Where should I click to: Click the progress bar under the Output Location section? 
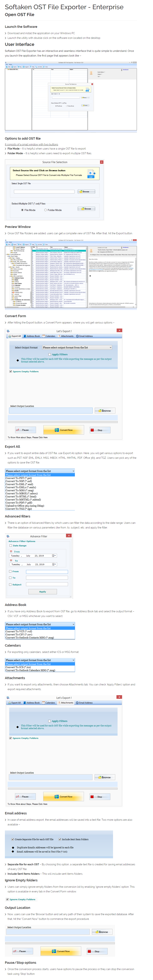tap(60, 943)
